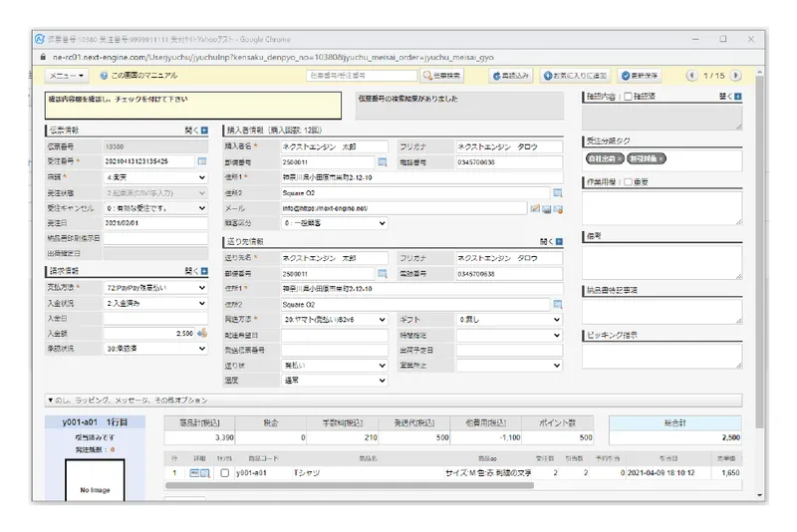Click the 更新保存 save button
Screen dimensions: 797x532
(640, 76)
